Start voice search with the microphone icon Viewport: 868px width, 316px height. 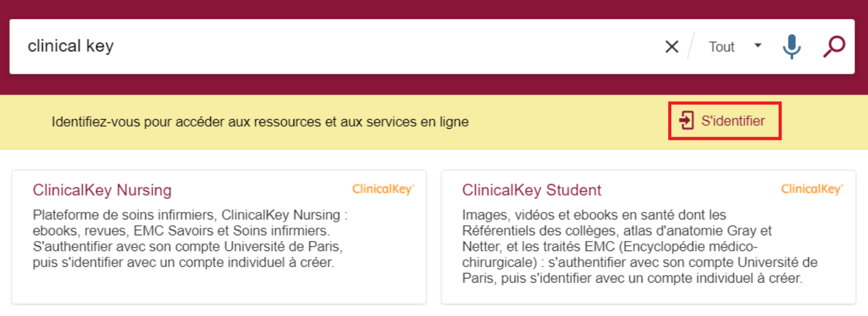pos(792,46)
